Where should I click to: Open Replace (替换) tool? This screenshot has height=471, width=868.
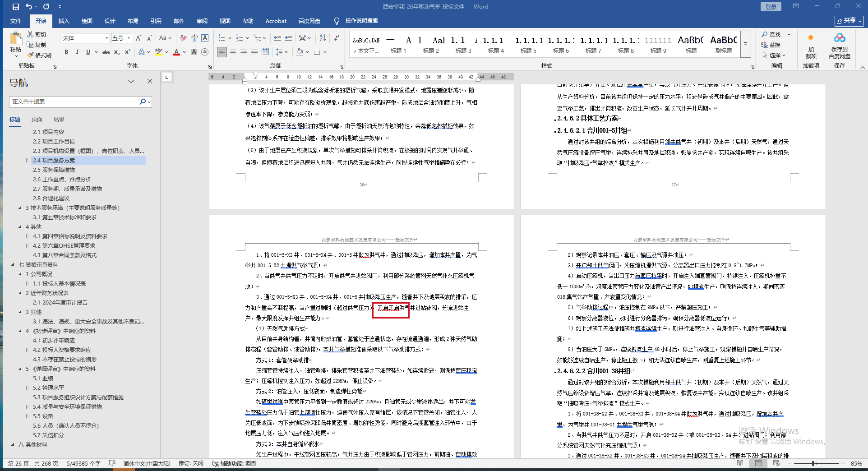[771, 45]
